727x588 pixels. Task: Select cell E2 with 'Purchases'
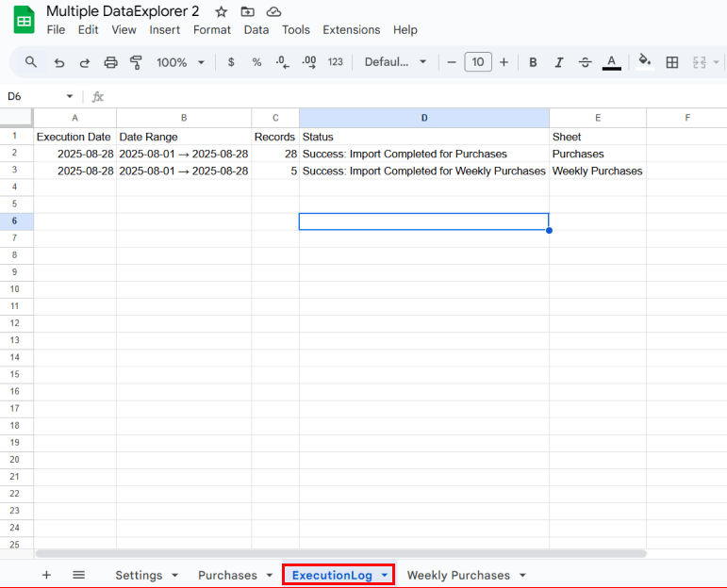598,154
